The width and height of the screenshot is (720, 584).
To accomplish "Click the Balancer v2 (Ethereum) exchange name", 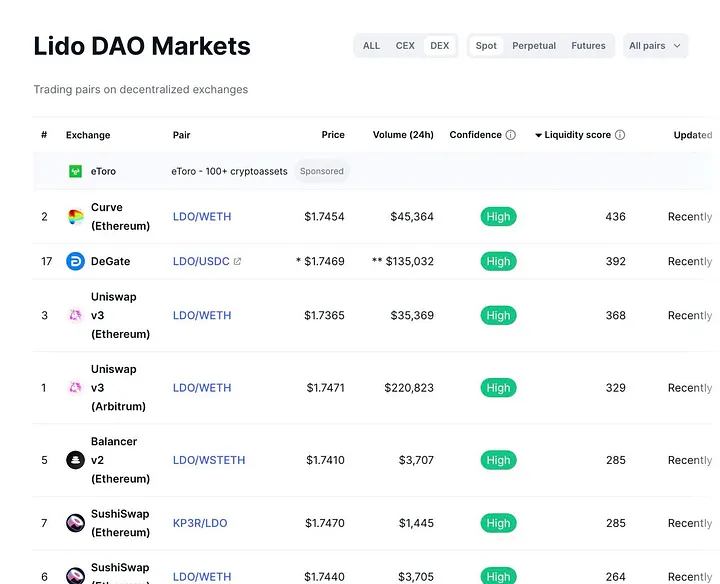I will point(120,460).
